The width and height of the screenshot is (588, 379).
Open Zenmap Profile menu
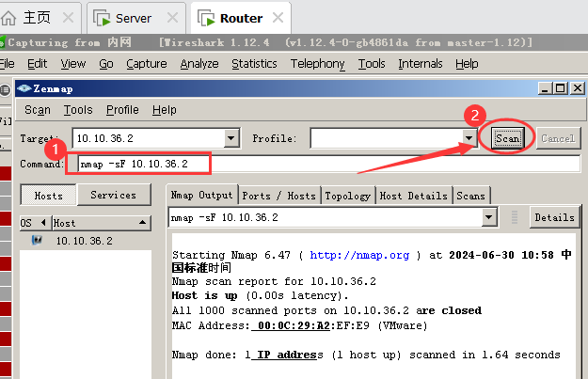[x=122, y=110]
